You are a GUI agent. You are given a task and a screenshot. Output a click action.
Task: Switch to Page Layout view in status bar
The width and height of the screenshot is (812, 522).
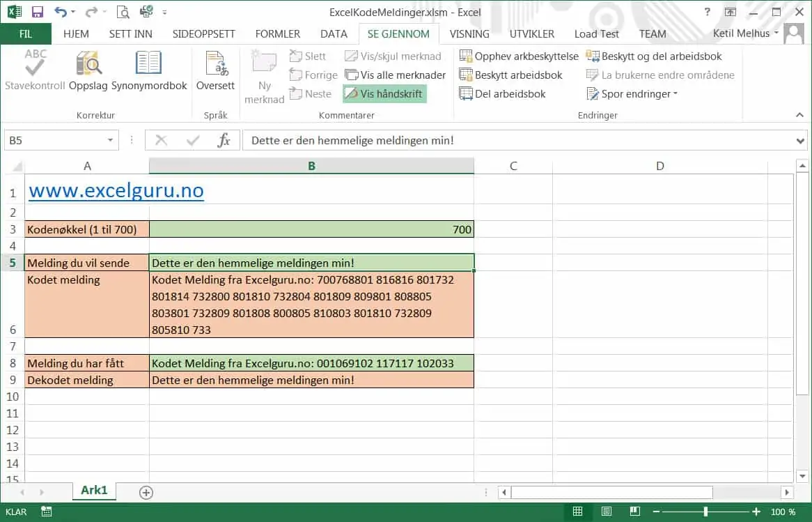tap(607, 512)
